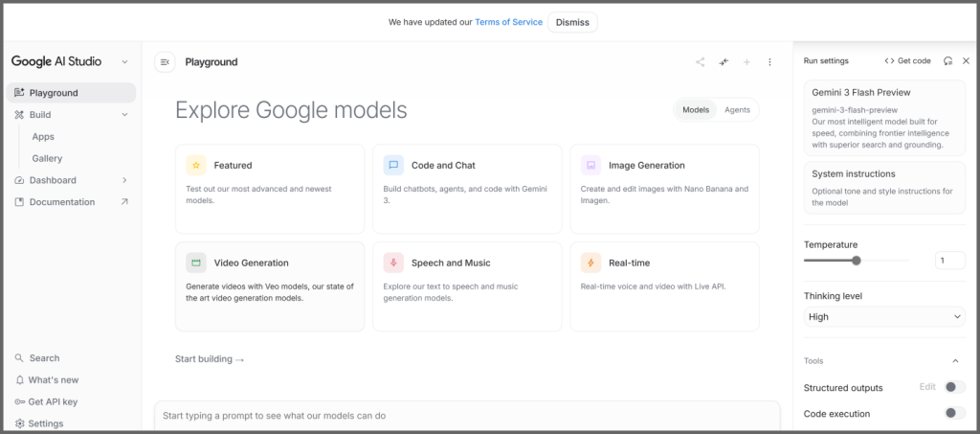The image size is (980, 434).
Task: Click the prompt input box
Action: 467,416
